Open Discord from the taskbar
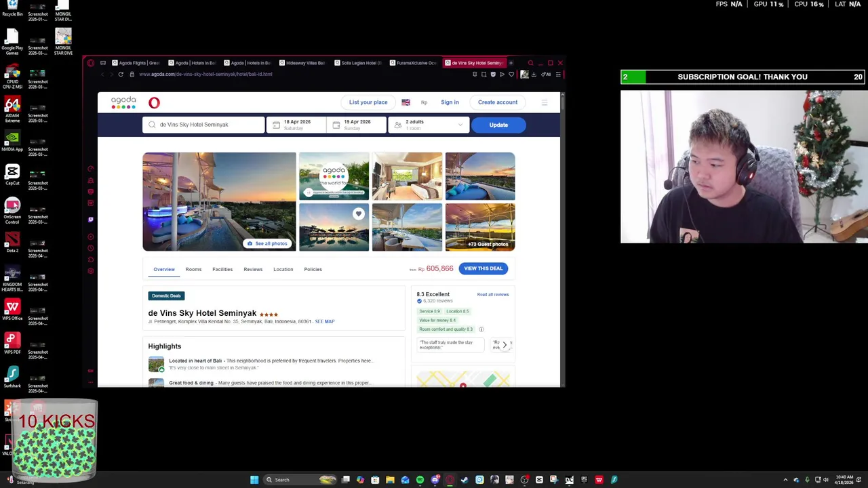Viewport: 868px width, 488px height. 435,480
